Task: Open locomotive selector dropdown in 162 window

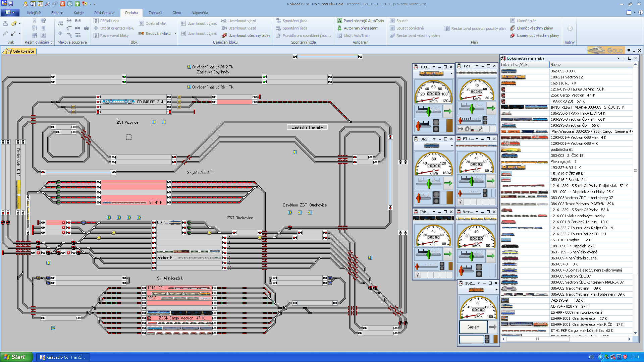Action: [496, 290]
